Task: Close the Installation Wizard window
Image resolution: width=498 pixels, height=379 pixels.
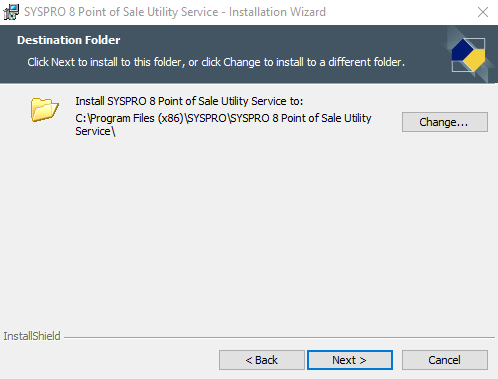Action: pyautogui.click(x=482, y=12)
